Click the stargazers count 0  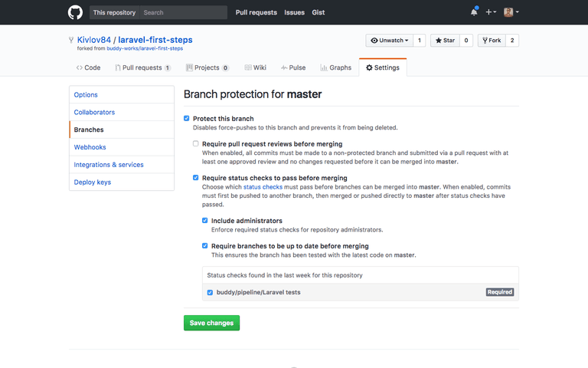466,41
